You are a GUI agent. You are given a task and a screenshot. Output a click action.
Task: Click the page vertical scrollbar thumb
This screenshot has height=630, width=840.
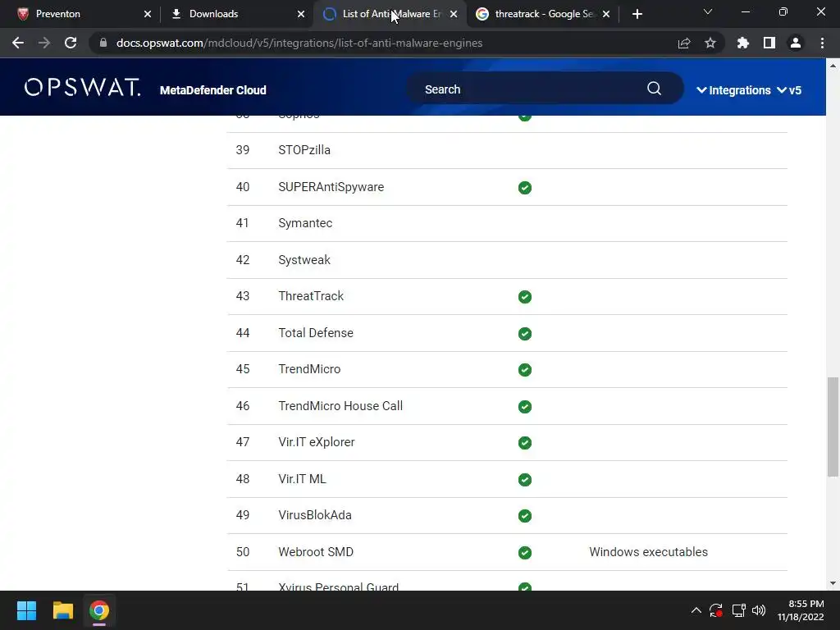[833, 427]
